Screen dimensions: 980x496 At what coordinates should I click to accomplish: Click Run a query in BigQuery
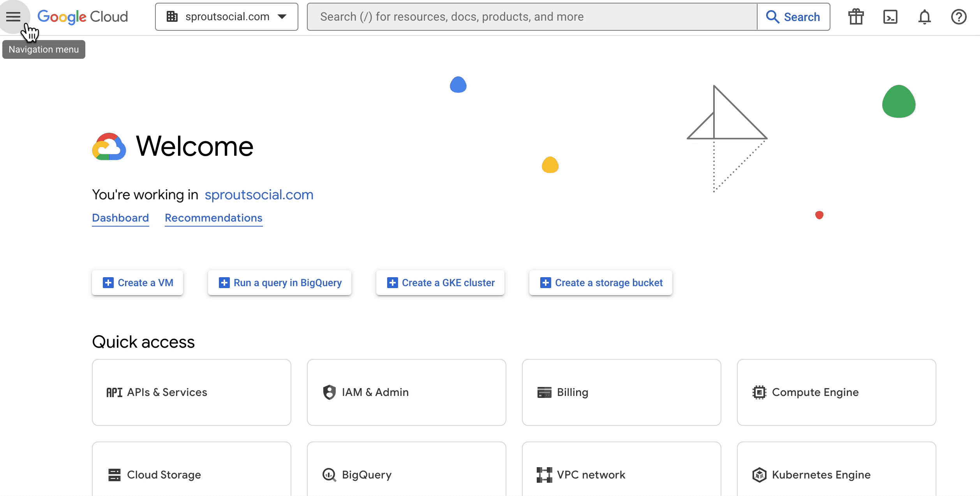point(280,283)
